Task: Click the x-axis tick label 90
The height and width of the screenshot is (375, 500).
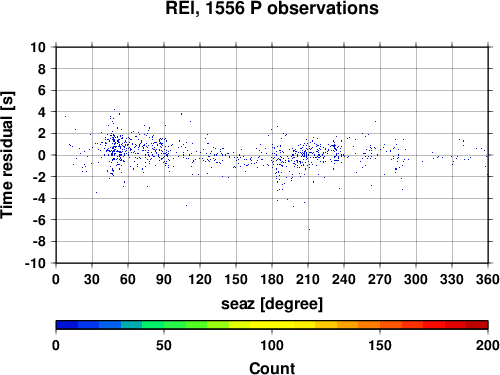Action: 164,279
